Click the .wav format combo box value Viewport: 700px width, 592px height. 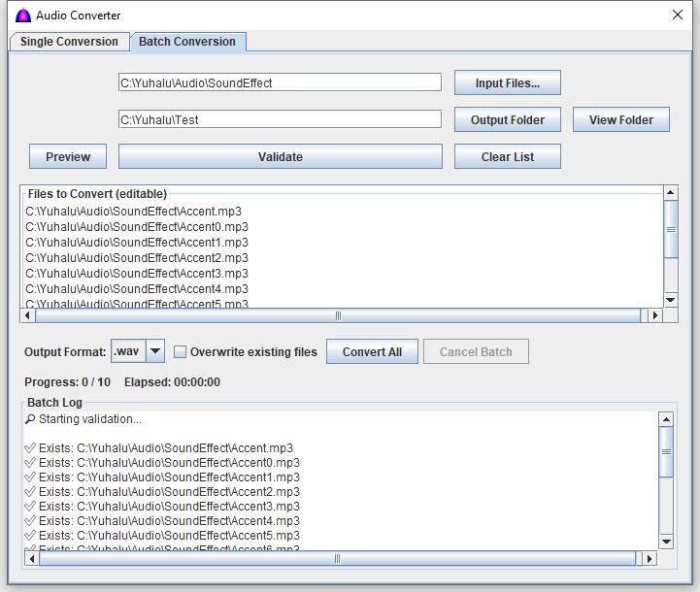[x=128, y=351]
